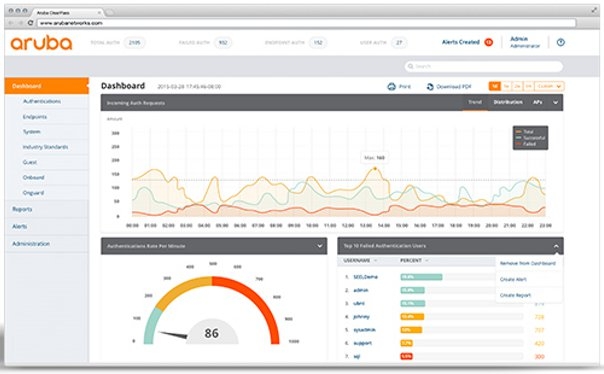Enter full screen via the window's top-right arrows
This screenshot has width=604, height=374.
[594, 11]
